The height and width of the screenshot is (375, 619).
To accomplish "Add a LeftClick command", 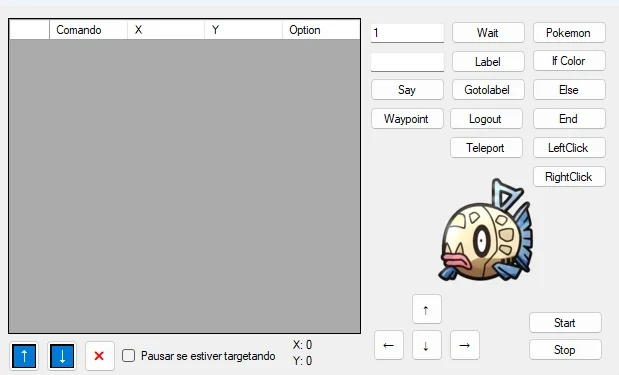I will (x=569, y=148).
